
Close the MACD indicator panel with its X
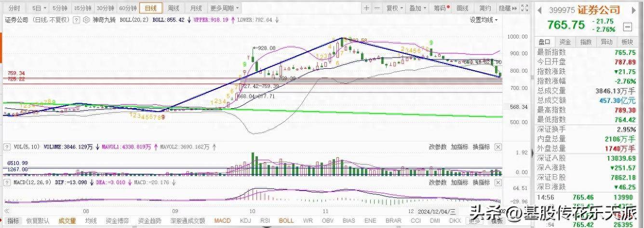pos(498,182)
